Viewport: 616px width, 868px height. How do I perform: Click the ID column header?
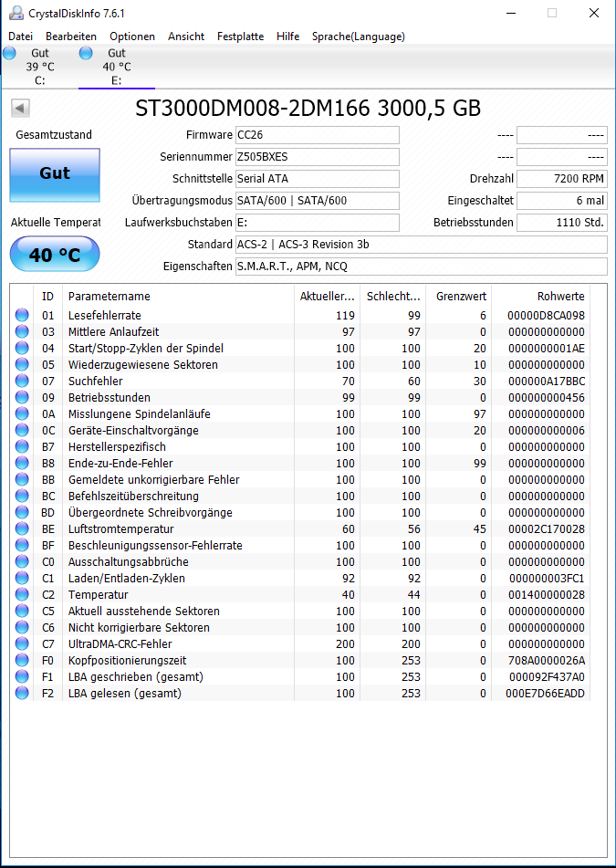click(x=48, y=297)
